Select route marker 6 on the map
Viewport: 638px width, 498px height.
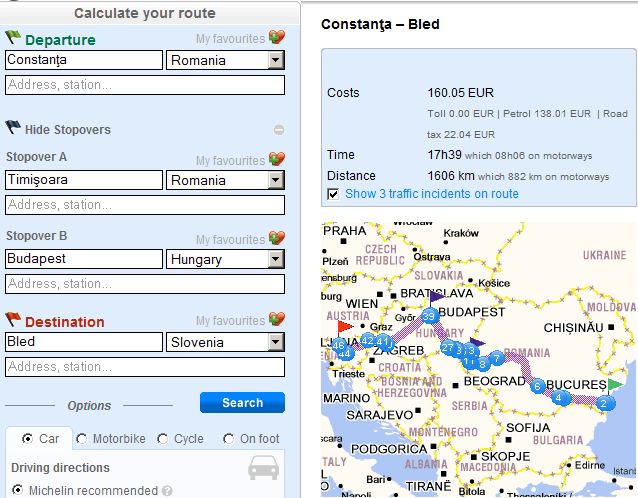[538, 386]
